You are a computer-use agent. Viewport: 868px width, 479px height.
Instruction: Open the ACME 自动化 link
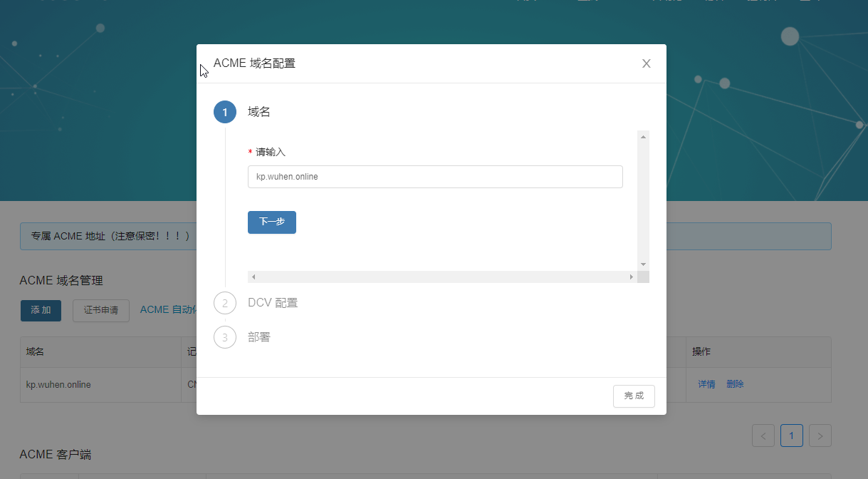tap(168, 310)
